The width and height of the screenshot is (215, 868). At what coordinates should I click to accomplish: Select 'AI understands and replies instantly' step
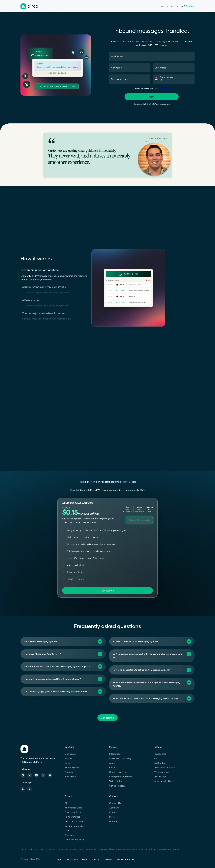tap(44, 287)
